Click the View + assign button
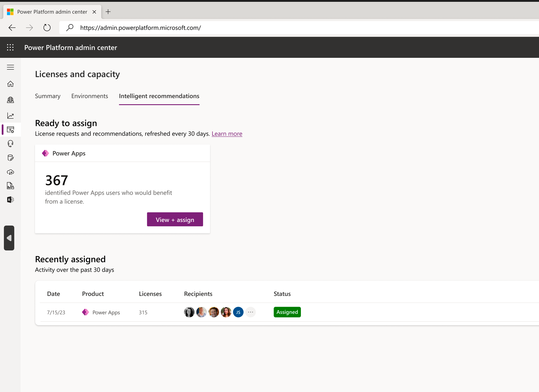Screen dimensions: 539x392 175,220
